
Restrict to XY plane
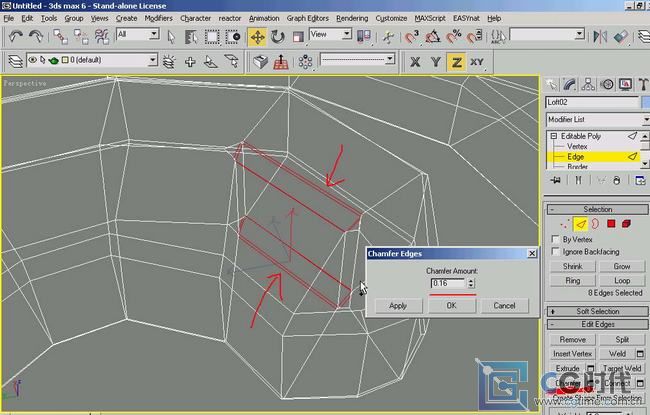tap(477, 62)
